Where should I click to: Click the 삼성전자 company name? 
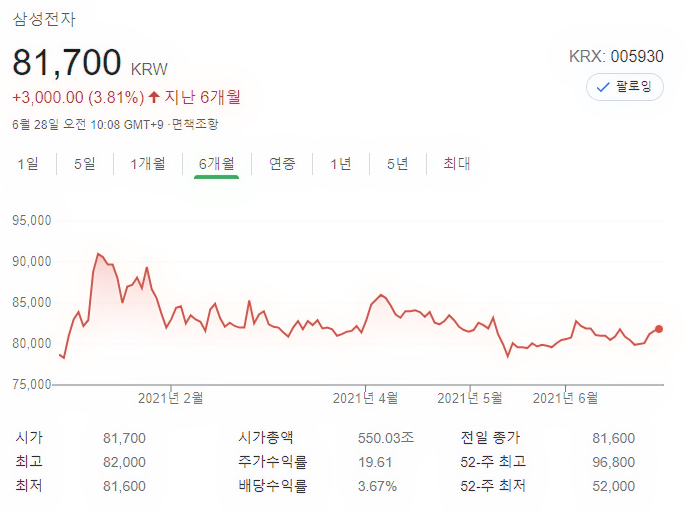click(x=44, y=19)
